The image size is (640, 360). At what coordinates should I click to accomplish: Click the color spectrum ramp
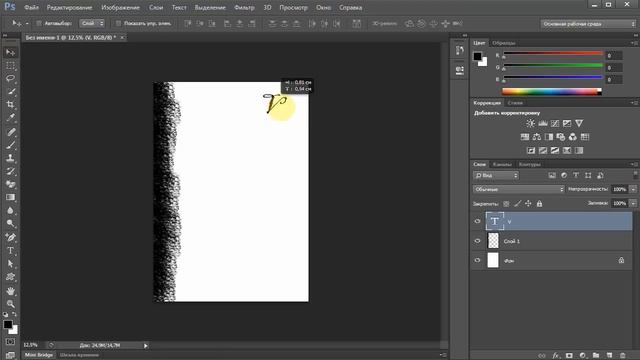(x=551, y=92)
